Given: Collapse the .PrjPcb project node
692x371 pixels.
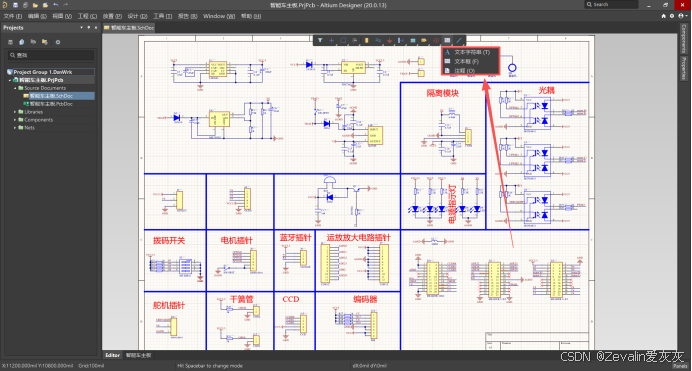Looking at the screenshot, I should point(10,80).
